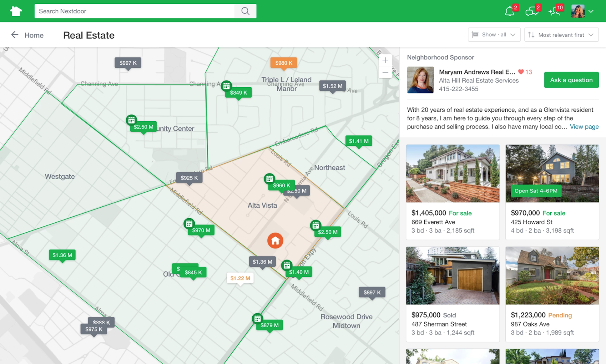
Task: Open Maryam Andrews Real Estate sponsor name
Action: (477, 72)
